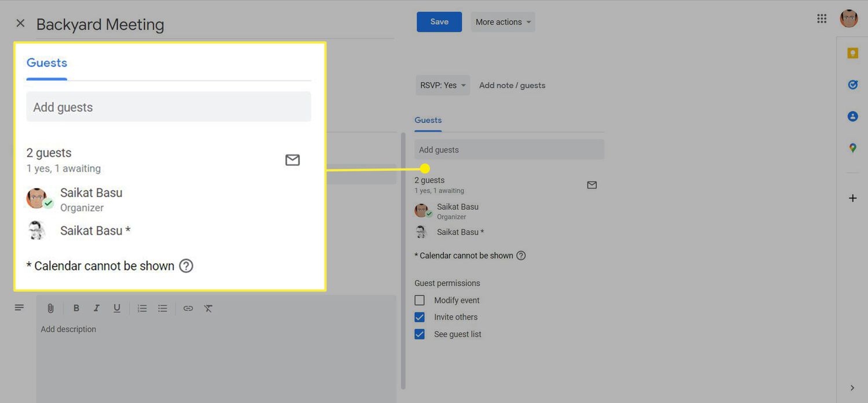The height and width of the screenshot is (403, 868).
Task: Edit the Backyard Meeting title field
Action: pyautogui.click(x=215, y=24)
